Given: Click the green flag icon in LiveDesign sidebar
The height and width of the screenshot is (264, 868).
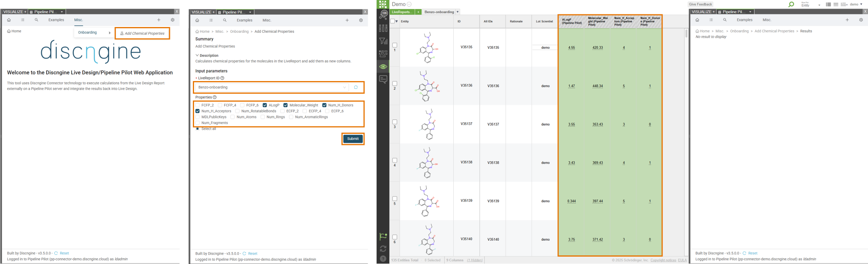Looking at the screenshot, I should point(383,236).
